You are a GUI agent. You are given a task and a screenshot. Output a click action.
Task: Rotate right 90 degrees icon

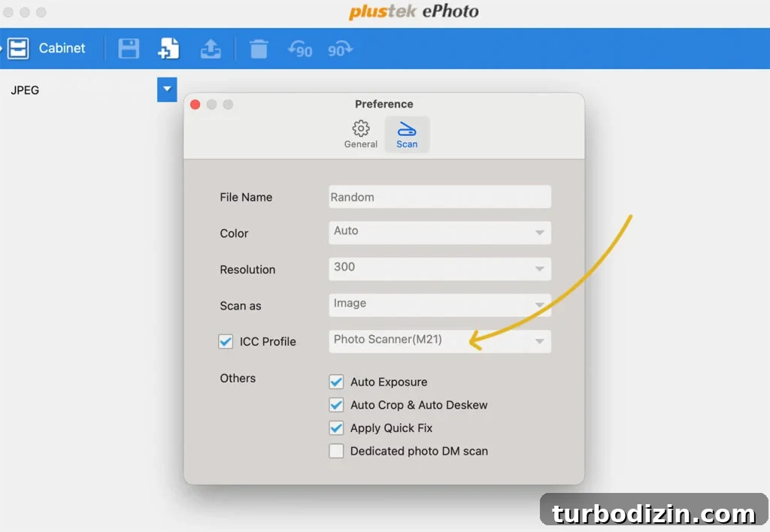pyautogui.click(x=340, y=49)
